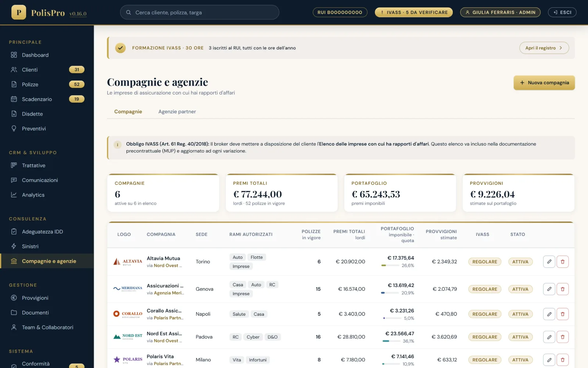Open Preventivi lightbulb item
The image size is (588, 368).
tap(47, 128)
